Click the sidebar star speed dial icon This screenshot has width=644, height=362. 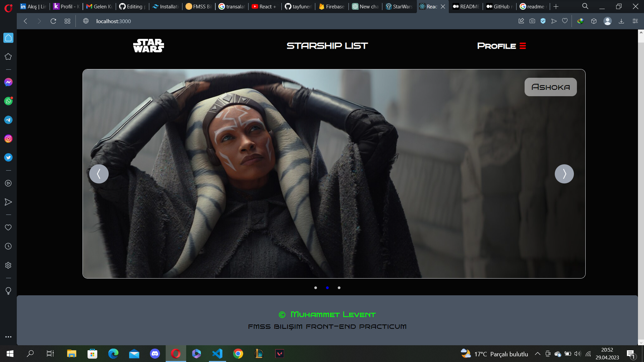[8, 57]
